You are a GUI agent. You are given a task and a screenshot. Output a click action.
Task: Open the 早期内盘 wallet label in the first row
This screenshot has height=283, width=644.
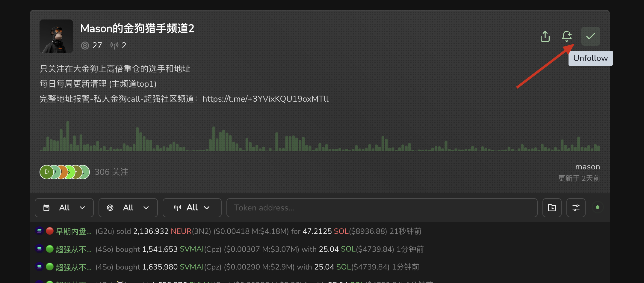74,231
